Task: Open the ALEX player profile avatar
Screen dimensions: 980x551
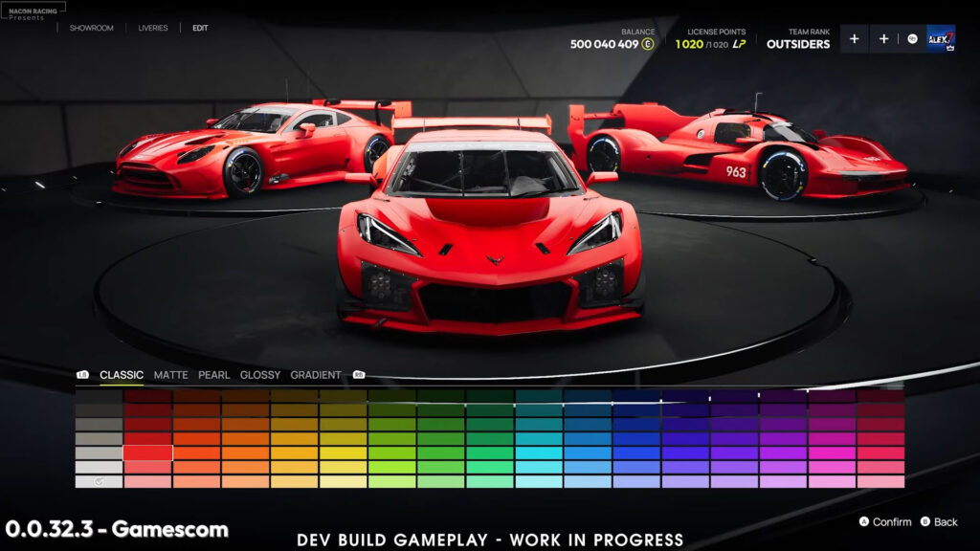Action: click(x=941, y=39)
